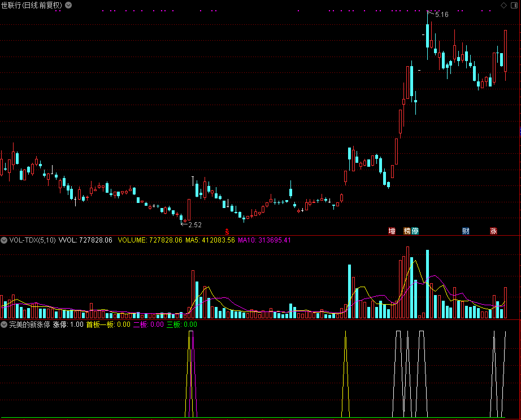Click the 首板一板: 0.00 label

tap(108, 324)
